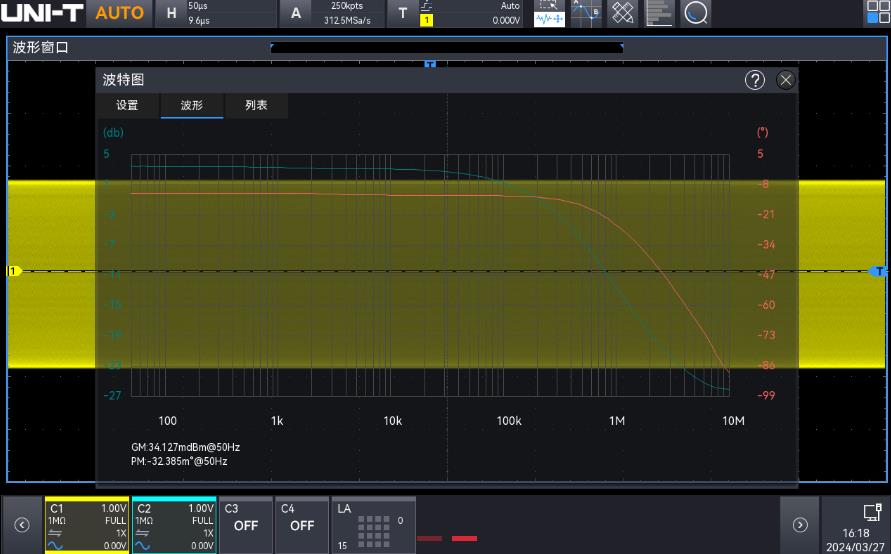Turn on channel C3
891x554 pixels.
pyautogui.click(x=246, y=525)
